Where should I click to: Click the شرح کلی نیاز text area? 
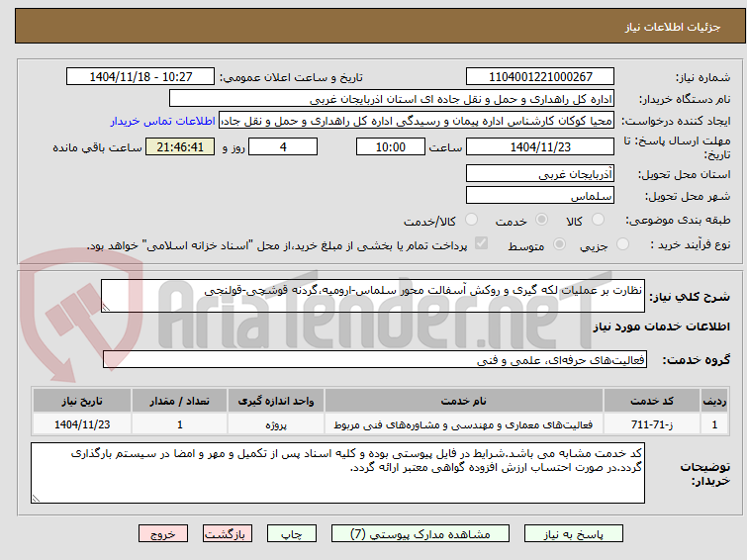(x=373, y=296)
